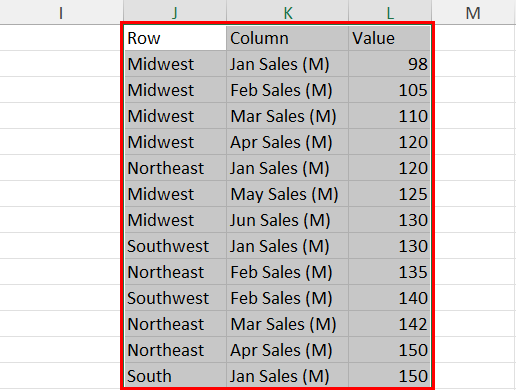Click Midwest cell in Jun Sales row
The width and height of the screenshot is (516, 390).
[175, 220]
